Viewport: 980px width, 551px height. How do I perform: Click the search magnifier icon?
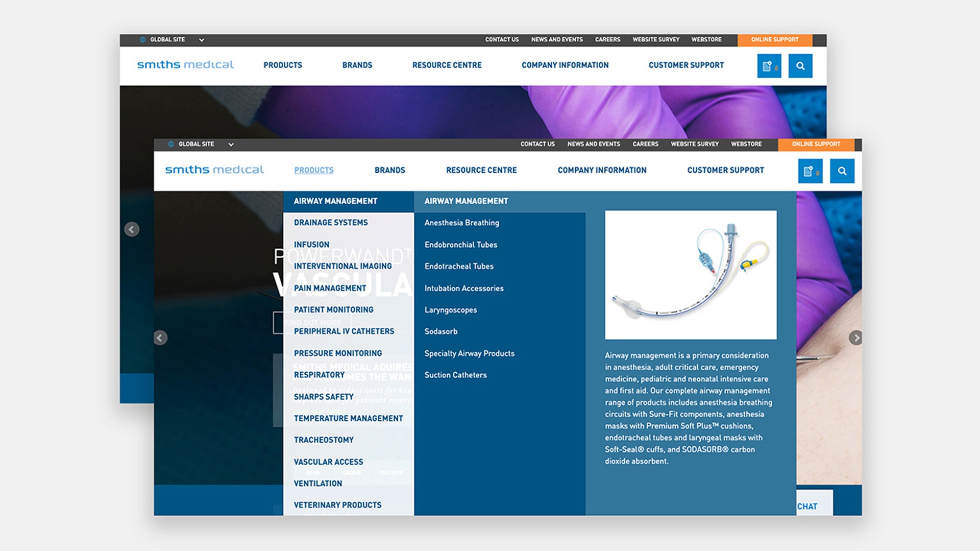point(843,171)
